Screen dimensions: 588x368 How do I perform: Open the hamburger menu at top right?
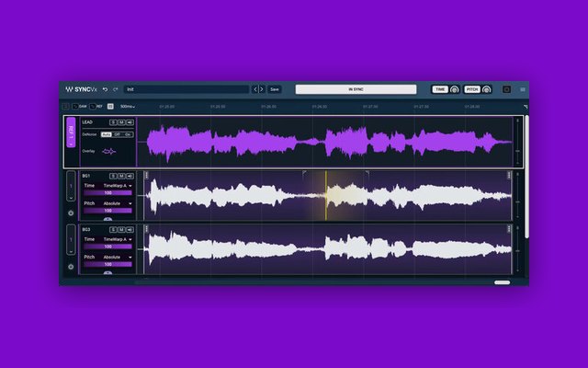coord(523,89)
